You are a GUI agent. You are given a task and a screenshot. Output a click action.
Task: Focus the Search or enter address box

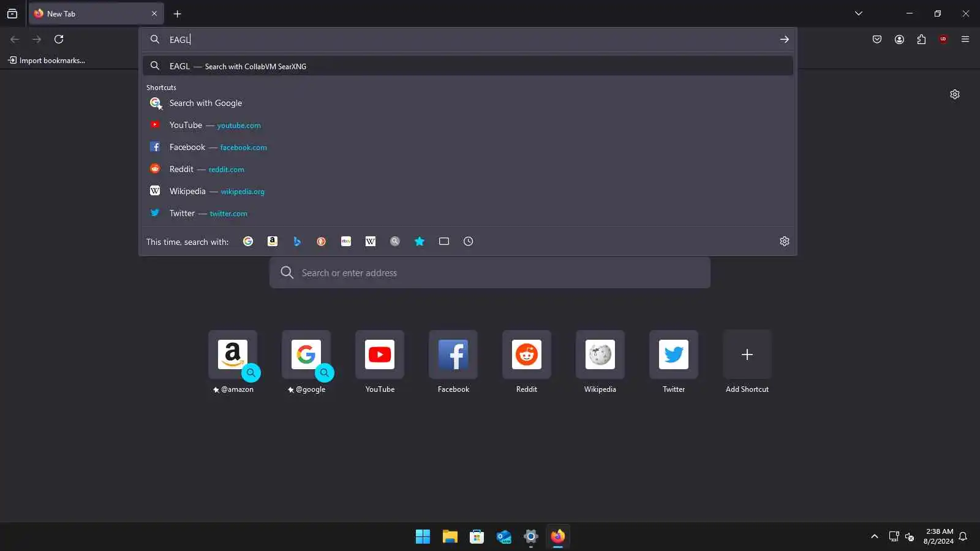pyautogui.click(x=490, y=272)
